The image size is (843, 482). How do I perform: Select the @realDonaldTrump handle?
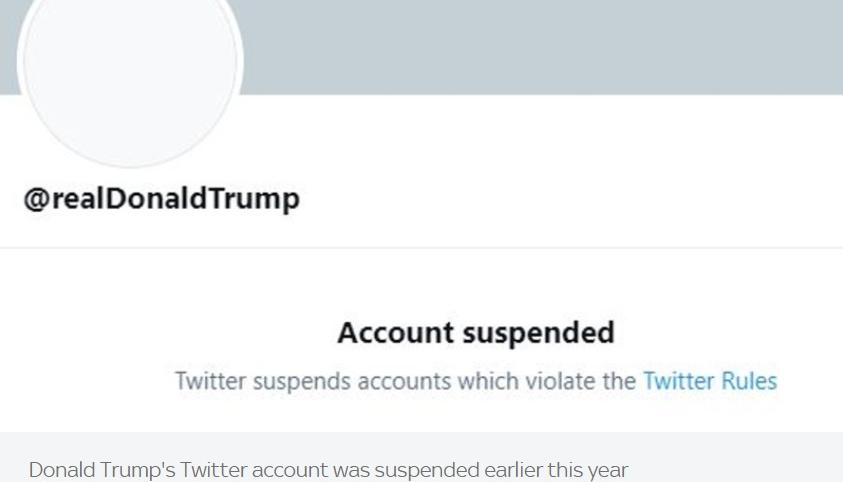point(161,198)
